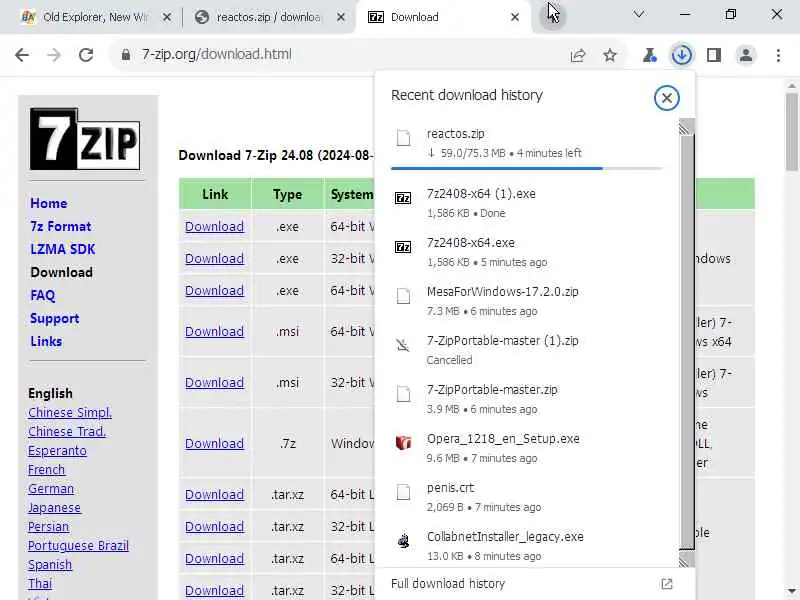Open the FAQ page
Image resolution: width=800 pixels, height=600 pixels.
pyautogui.click(x=42, y=295)
